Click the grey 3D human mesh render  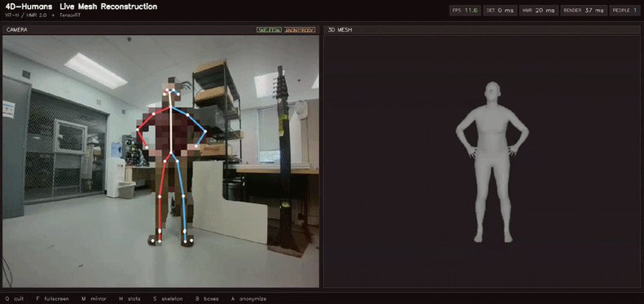click(x=492, y=162)
